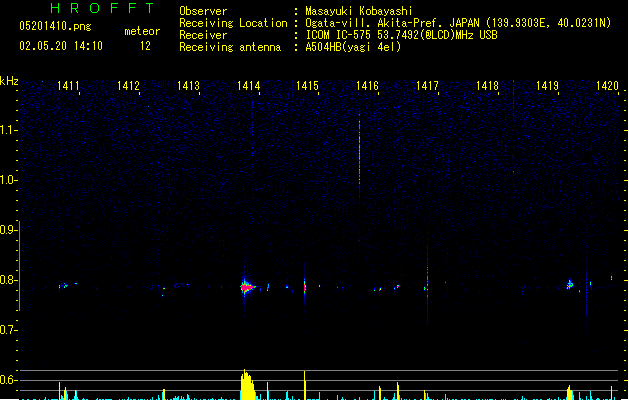
Task: Click the meteor label
Action: tap(142, 31)
